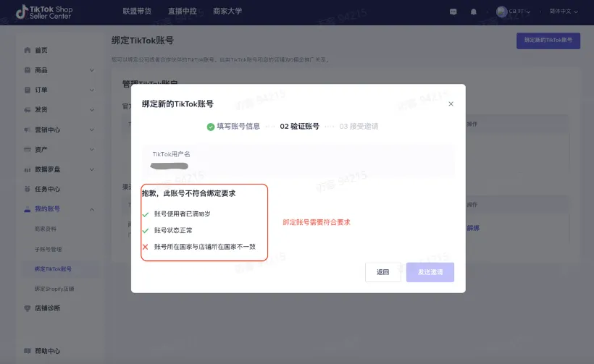Image resolution: width=594 pixels, height=364 pixels.
Task: Open the messages chat icon in header
Action: 453,12
